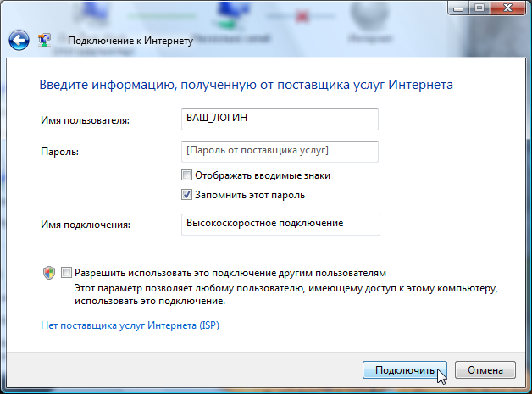This screenshot has width=532, height=394.
Task: Click the blue Back arrow button
Action: pos(19,40)
